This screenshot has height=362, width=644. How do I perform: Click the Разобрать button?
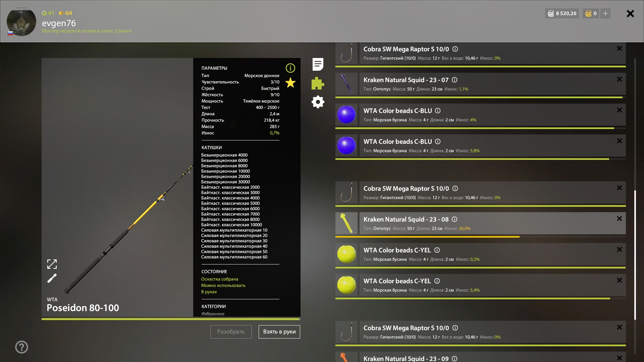point(231,332)
